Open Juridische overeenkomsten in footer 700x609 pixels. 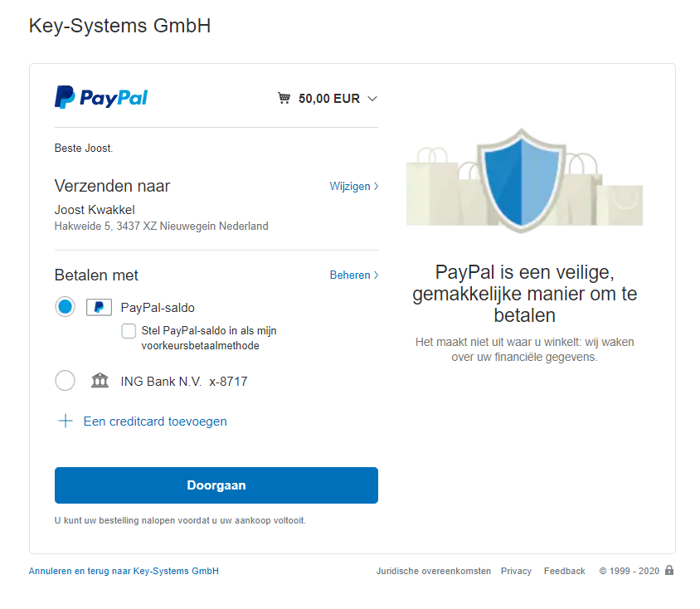point(433,572)
